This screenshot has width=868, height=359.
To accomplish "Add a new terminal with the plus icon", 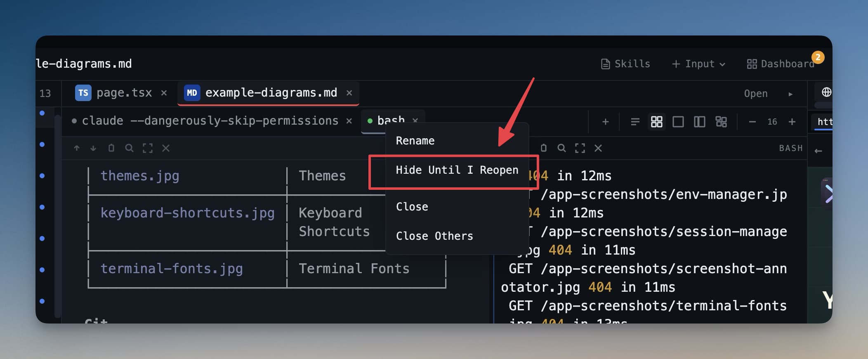I will pyautogui.click(x=605, y=122).
